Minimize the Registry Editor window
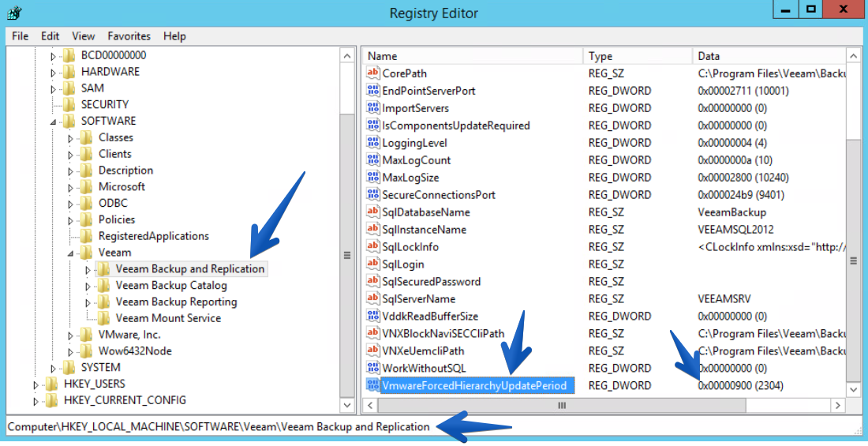Image resolution: width=868 pixels, height=446 pixels. tap(785, 10)
